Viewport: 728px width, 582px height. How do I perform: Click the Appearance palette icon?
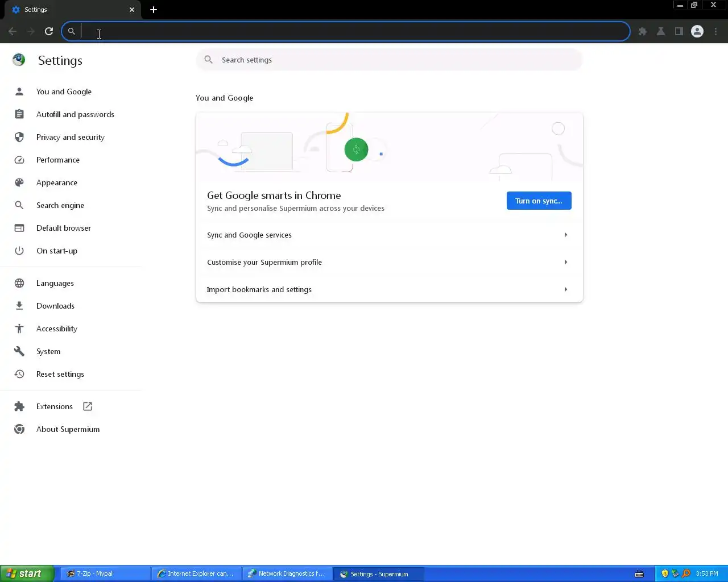19,182
